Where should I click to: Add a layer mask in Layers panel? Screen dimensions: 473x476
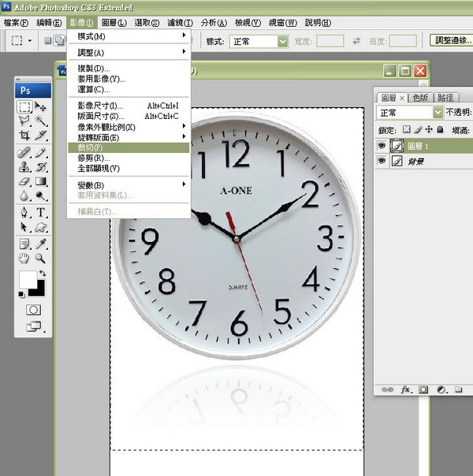pyautogui.click(x=423, y=389)
